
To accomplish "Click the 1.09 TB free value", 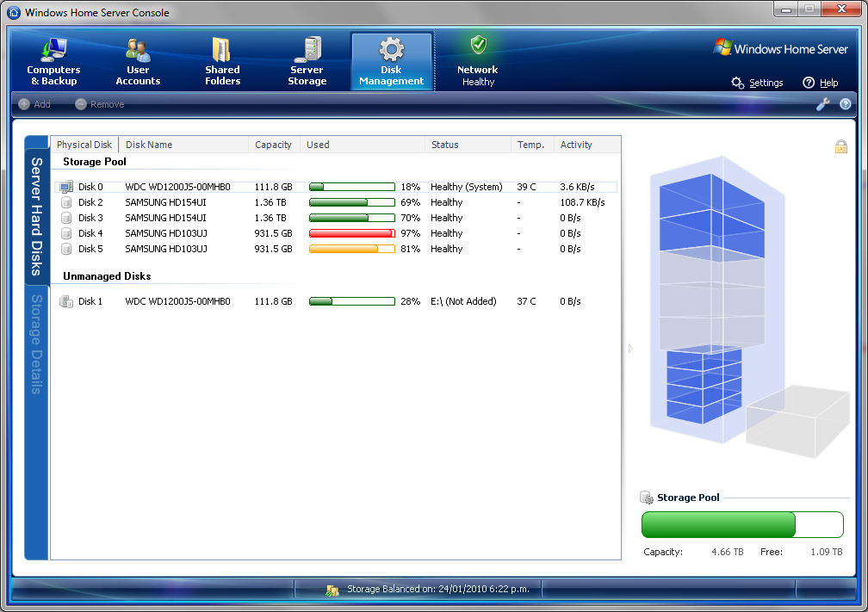I will [x=827, y=552].
